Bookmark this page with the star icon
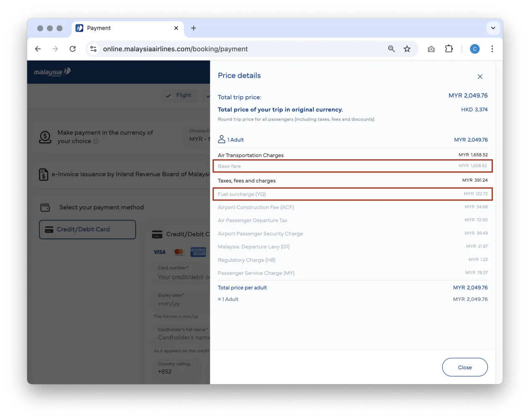Image resolution: width=530 pixels, height=420 pixels. click(x=407, y=49)
